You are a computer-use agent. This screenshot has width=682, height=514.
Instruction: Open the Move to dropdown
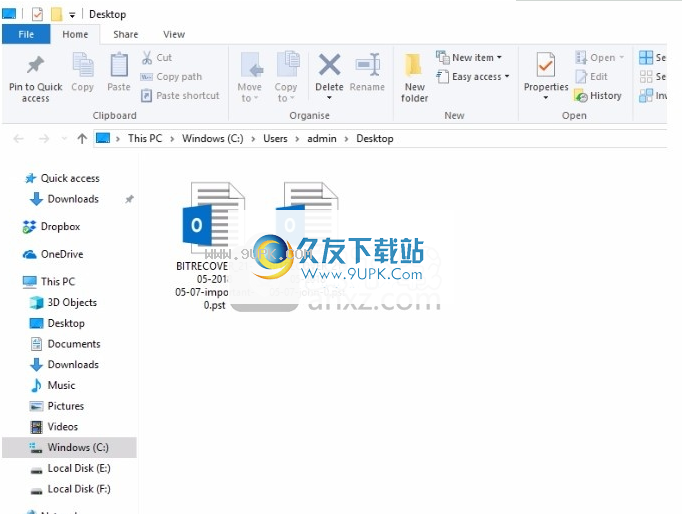tap(250, 93)
